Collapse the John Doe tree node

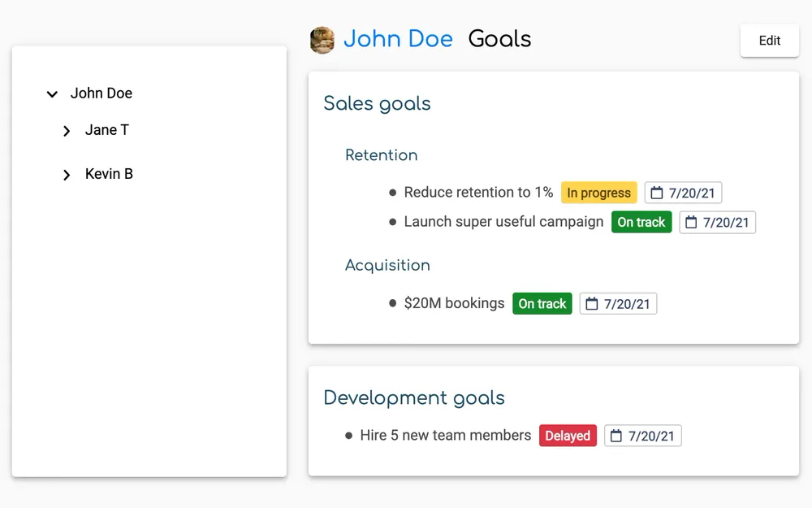(x=52, y=94)
